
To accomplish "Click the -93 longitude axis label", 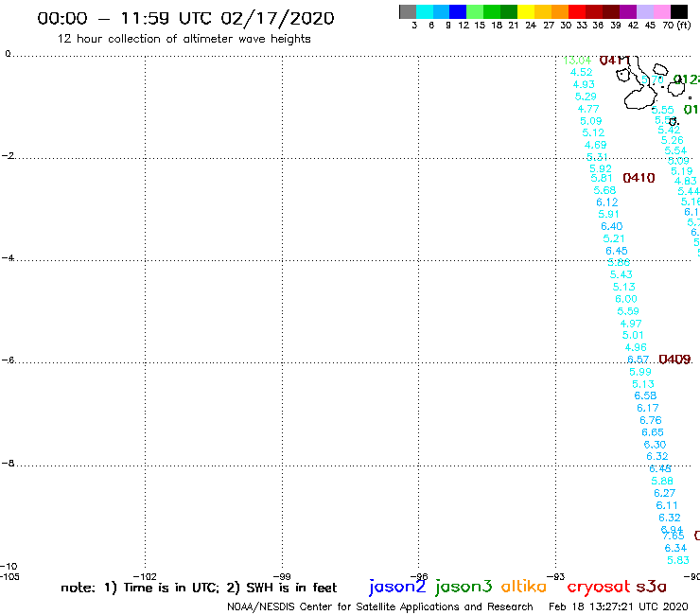I will pos(556,576).
